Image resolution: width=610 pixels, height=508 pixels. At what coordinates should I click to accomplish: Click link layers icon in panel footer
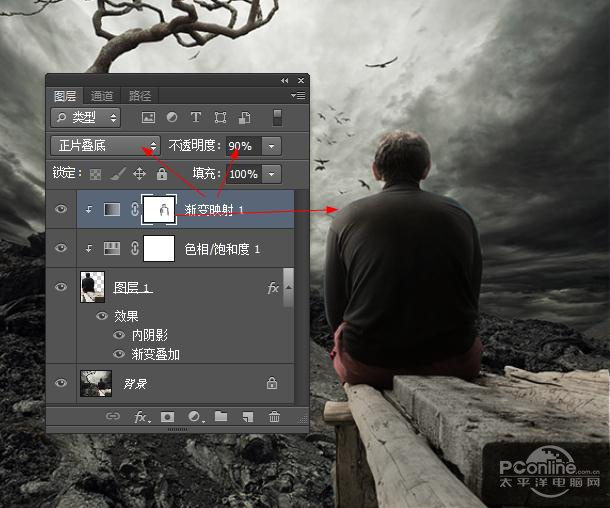113,417
